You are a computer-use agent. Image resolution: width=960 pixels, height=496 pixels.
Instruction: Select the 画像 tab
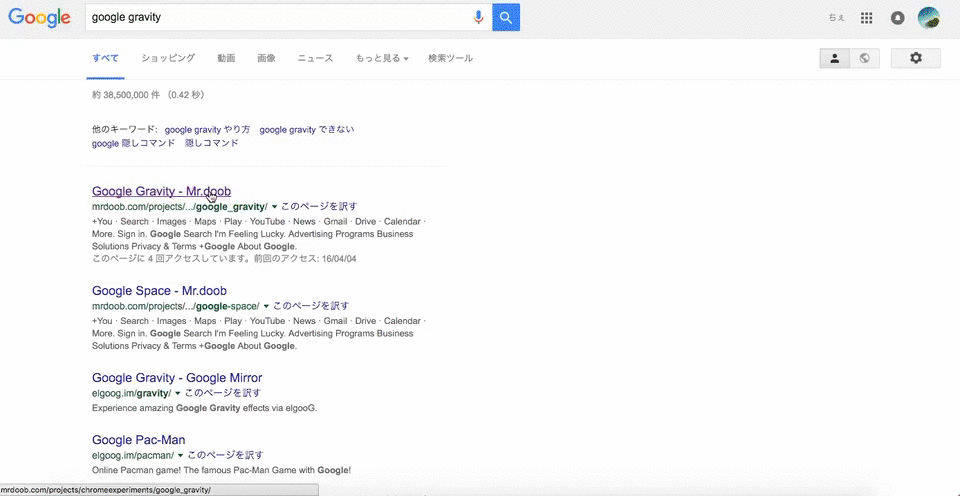(x=266, y=58)
